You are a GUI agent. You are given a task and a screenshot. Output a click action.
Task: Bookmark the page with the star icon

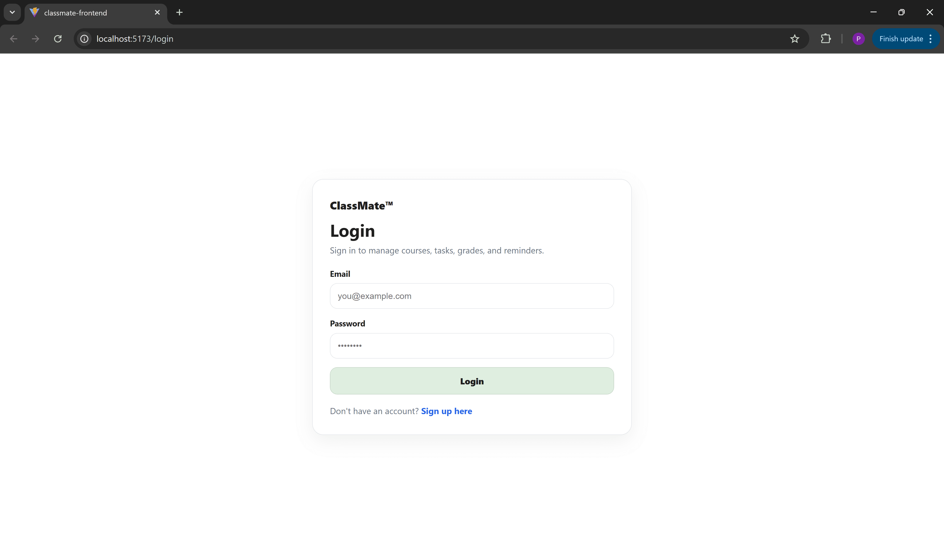click(x=795, y=39)
